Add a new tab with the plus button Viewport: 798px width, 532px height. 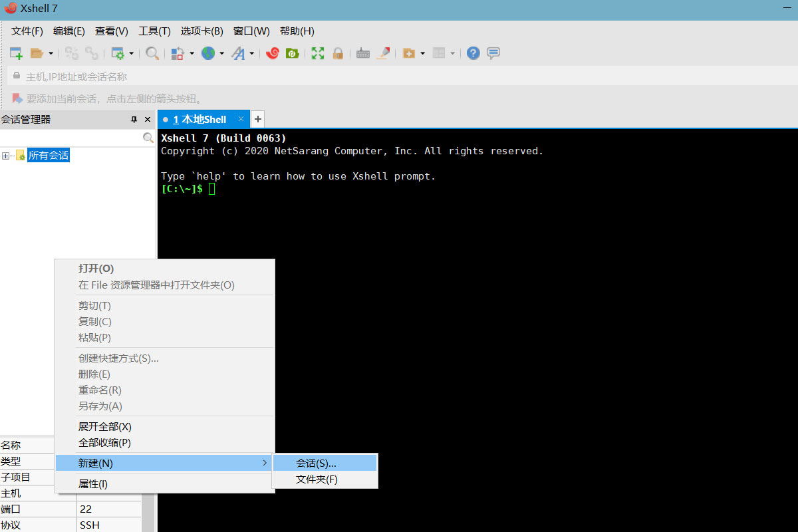pyautogui.click(x=258, y=120)
